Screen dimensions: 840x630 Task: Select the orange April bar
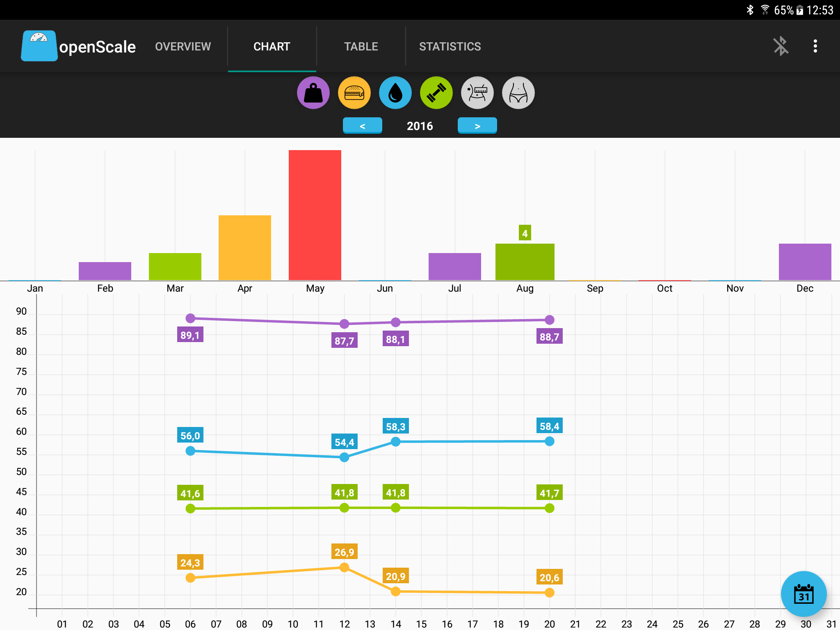point(245,248)
